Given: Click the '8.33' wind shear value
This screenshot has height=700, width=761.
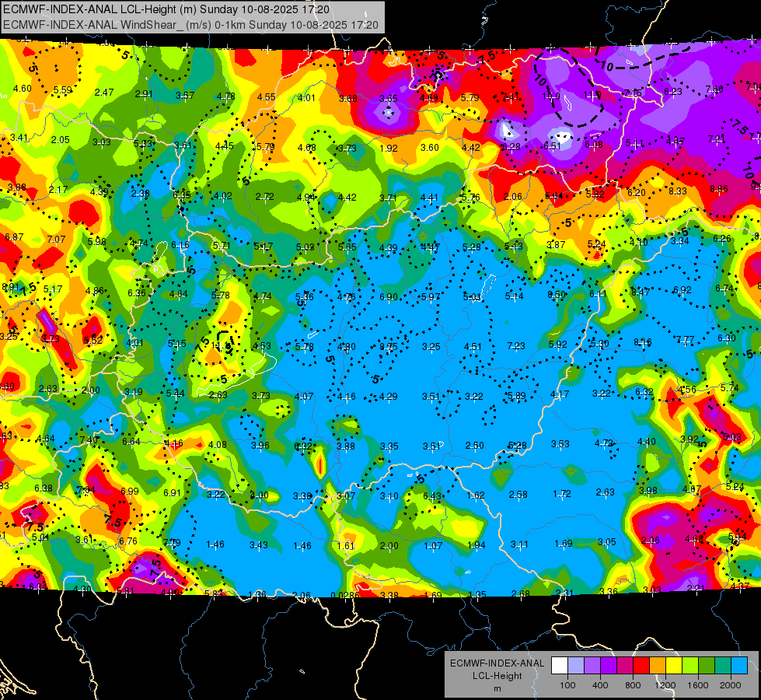Looking at the screenshot, I should (678, 191).
